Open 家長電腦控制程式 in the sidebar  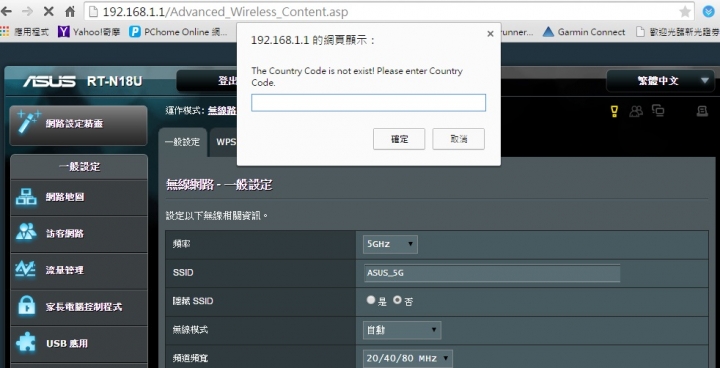(x=79, y=307)
